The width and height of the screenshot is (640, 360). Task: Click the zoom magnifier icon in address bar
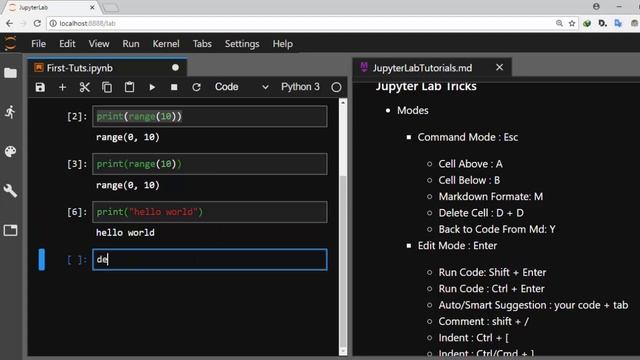pyautogui.click(x=559, y=23)
